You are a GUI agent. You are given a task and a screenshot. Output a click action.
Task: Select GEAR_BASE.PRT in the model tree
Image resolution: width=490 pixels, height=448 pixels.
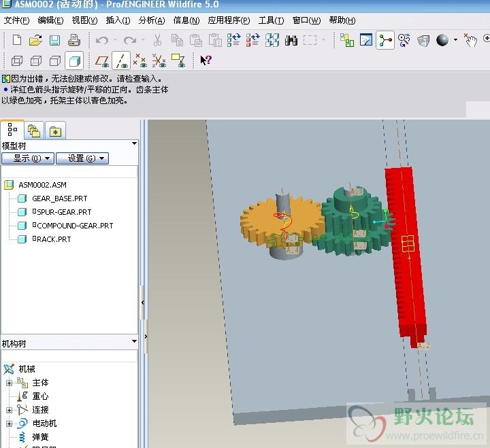coord(60,199)
